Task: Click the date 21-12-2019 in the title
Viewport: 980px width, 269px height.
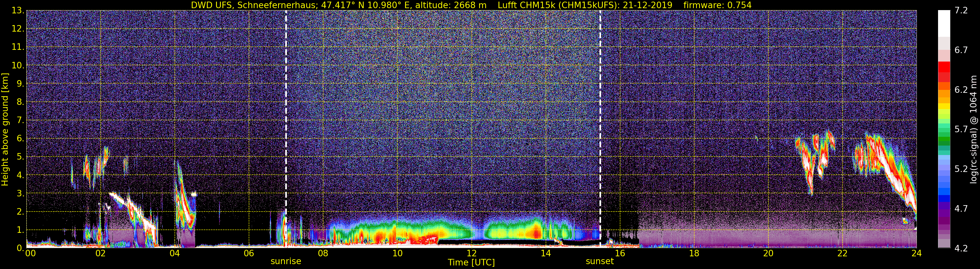Action: point(647,5)
